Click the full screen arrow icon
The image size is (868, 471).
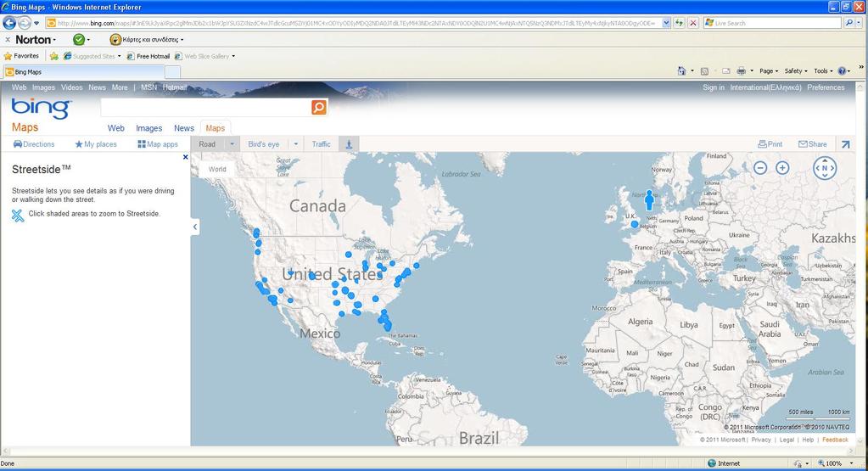point(845,144)
